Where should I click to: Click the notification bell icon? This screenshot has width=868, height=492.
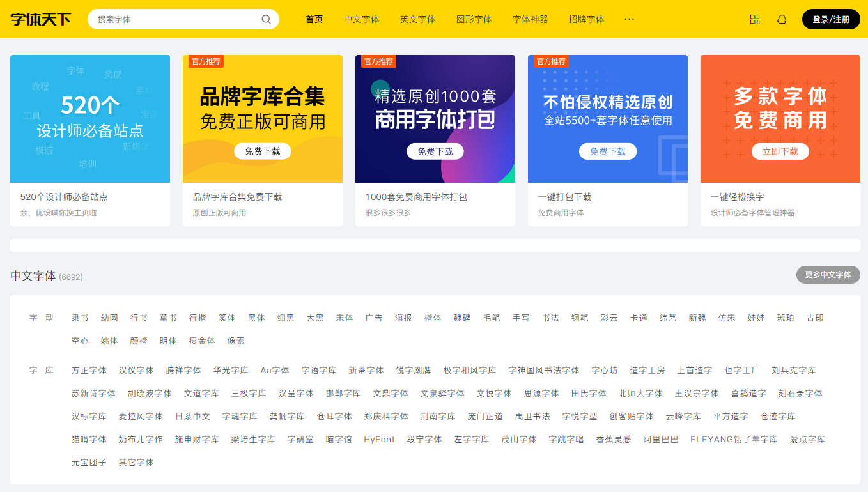[x=781, y=19]
